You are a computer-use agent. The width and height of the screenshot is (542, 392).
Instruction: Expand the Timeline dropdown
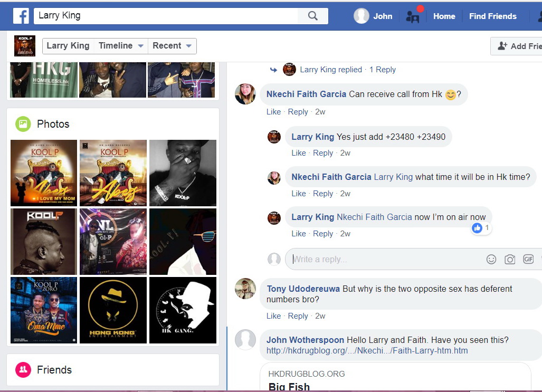coord(121,46)
